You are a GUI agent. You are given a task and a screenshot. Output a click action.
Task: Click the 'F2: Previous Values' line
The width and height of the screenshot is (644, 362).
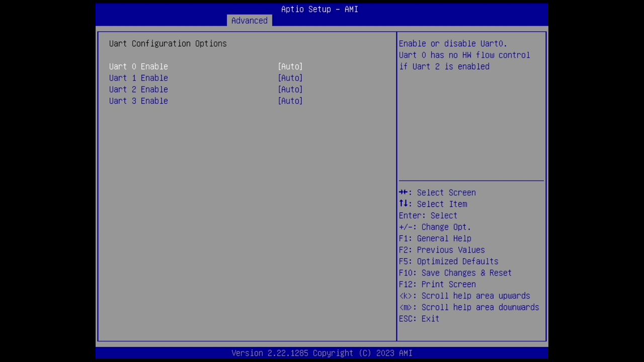click(x=442, y=250)
